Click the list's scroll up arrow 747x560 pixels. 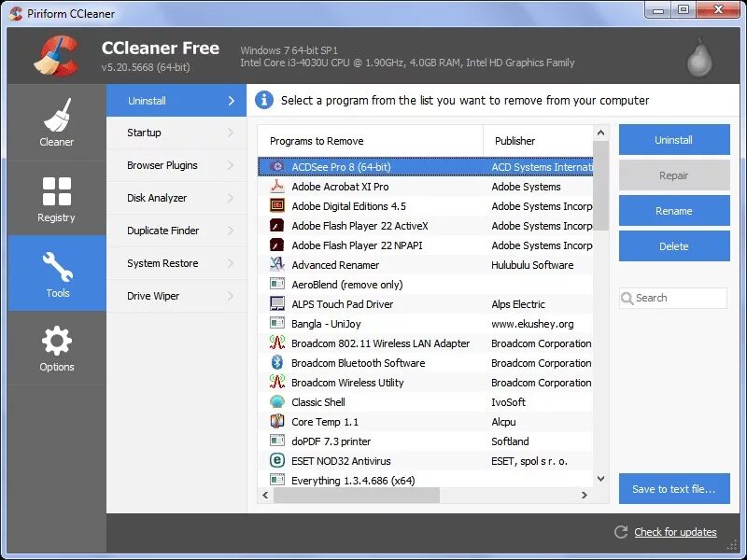click(600, 133)
